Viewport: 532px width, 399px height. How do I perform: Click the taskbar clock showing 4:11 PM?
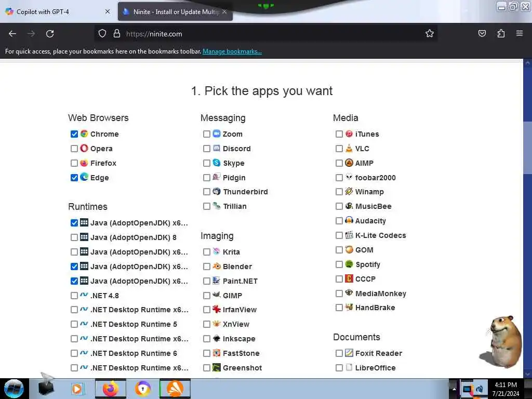506,389
